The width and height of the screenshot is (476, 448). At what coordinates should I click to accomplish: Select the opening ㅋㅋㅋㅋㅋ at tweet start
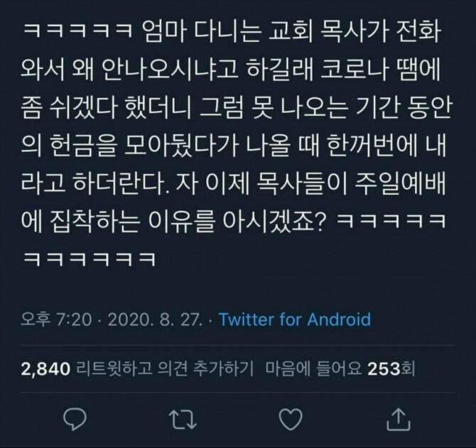[x=78, y=31]
